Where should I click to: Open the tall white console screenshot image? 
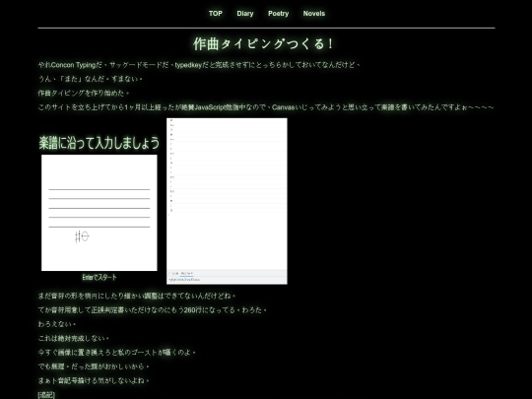click(x=227, y=201)
